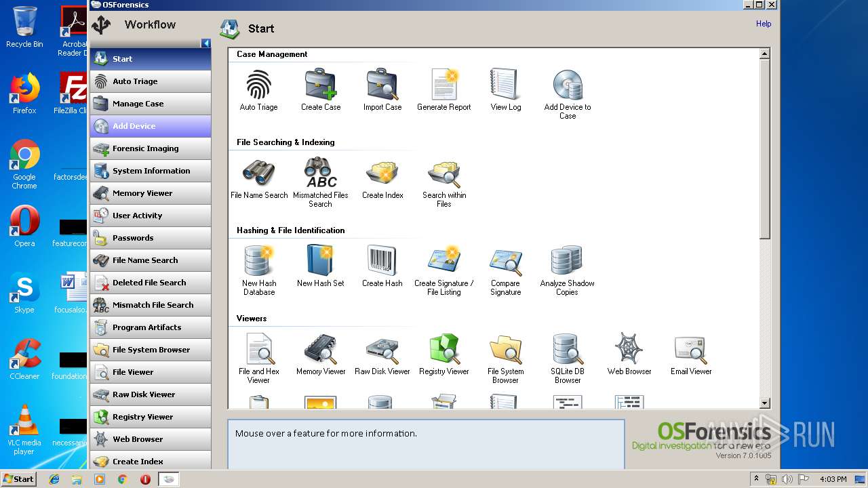Image resolution: width=868 pixels, height=488 pixels.
Task: Select Auto Triage in sidebar
Action: pos(151,81)
